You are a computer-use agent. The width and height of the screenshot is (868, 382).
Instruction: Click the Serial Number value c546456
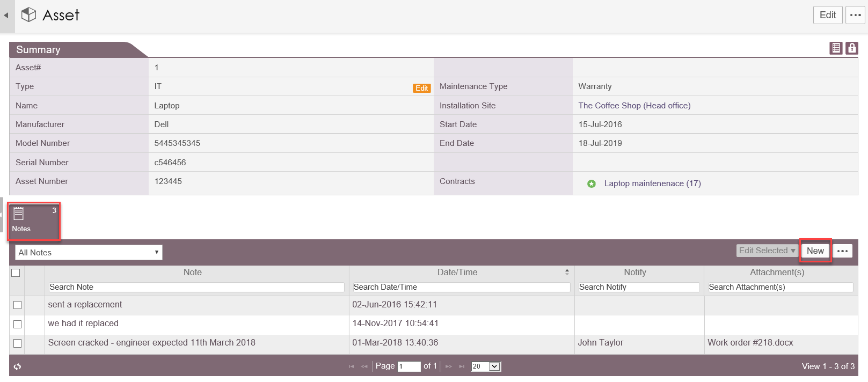[170, 163]
